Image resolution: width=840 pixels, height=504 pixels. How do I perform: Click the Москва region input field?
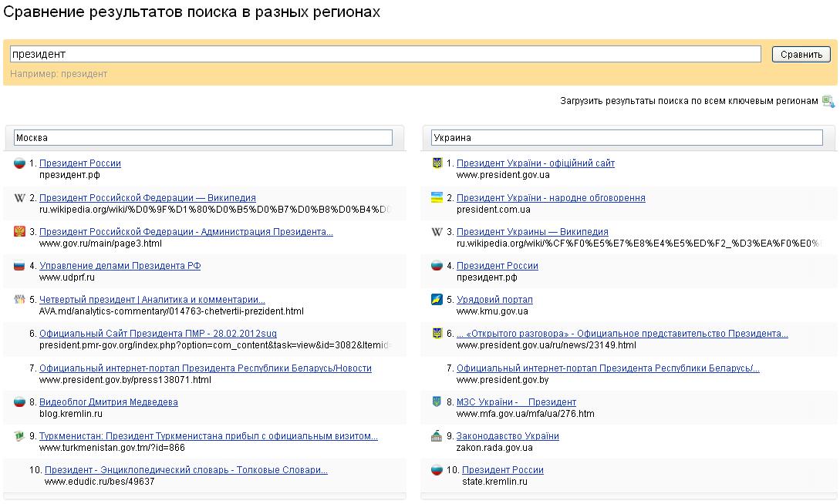tap(203, 138)
